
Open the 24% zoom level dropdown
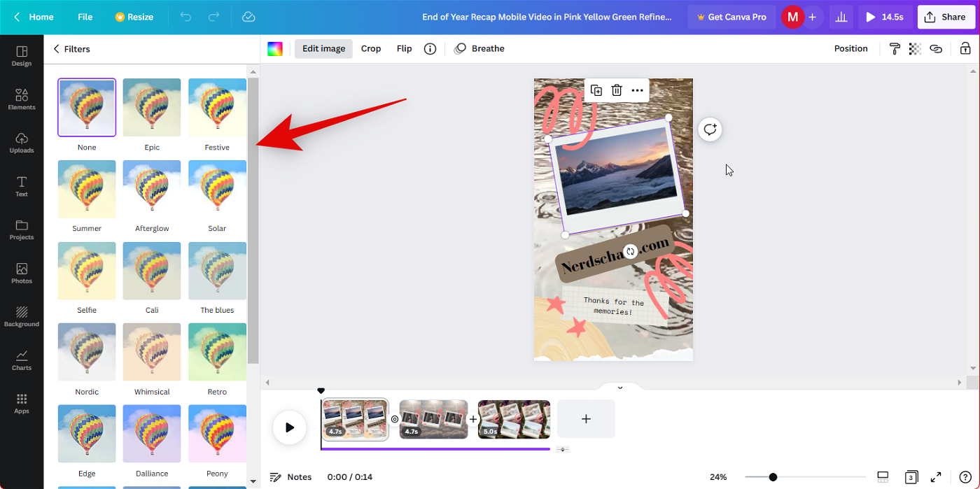click(718, 477)
